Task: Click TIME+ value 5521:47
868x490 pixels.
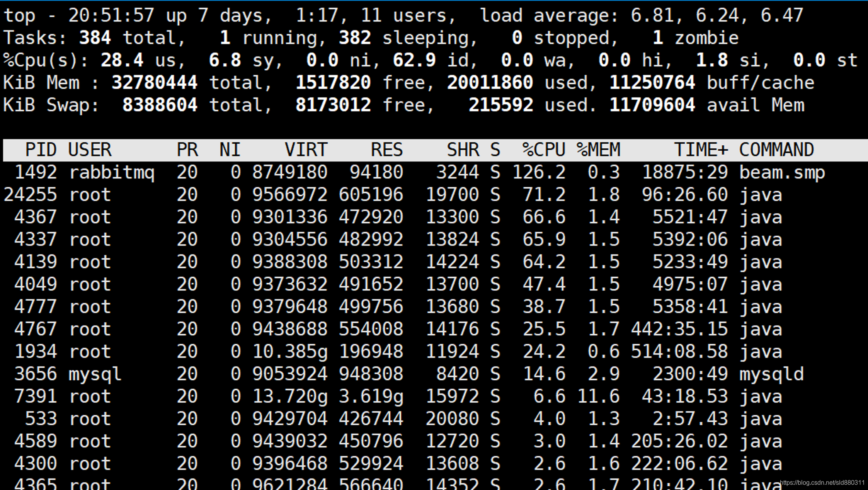Action: coord(690,217)
